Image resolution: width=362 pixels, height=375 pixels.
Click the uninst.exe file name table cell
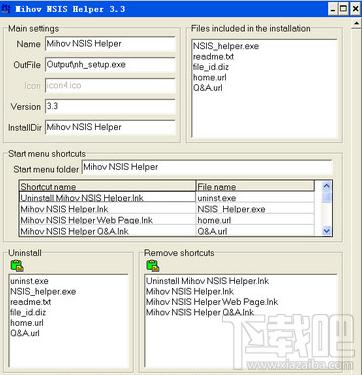[255, 198]
